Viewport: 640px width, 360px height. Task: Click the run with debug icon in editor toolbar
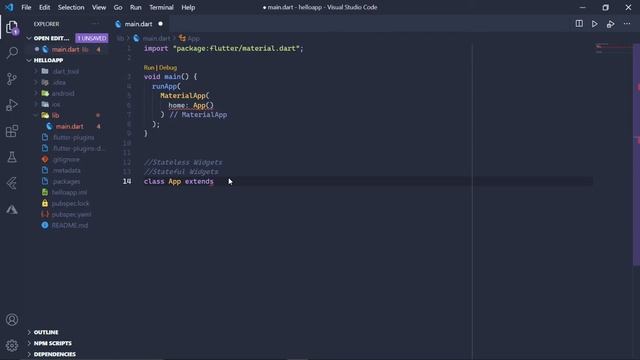click(611, 24)
